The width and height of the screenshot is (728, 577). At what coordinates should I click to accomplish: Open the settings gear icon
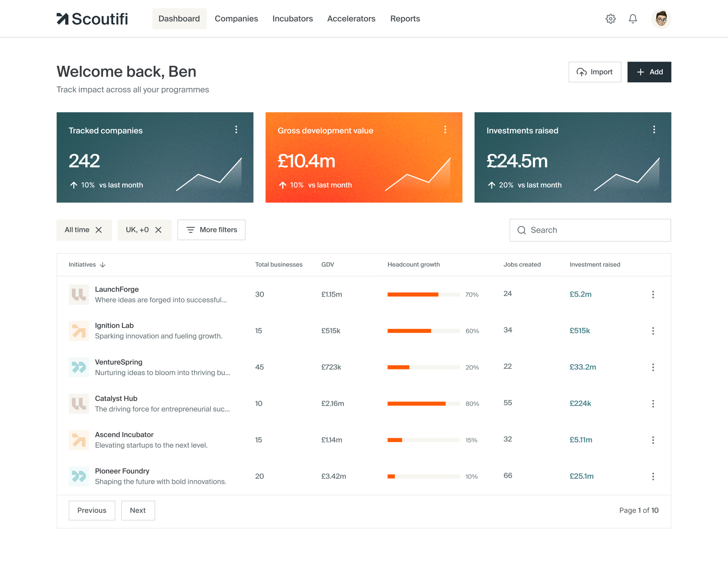click(x=610, y=19)
